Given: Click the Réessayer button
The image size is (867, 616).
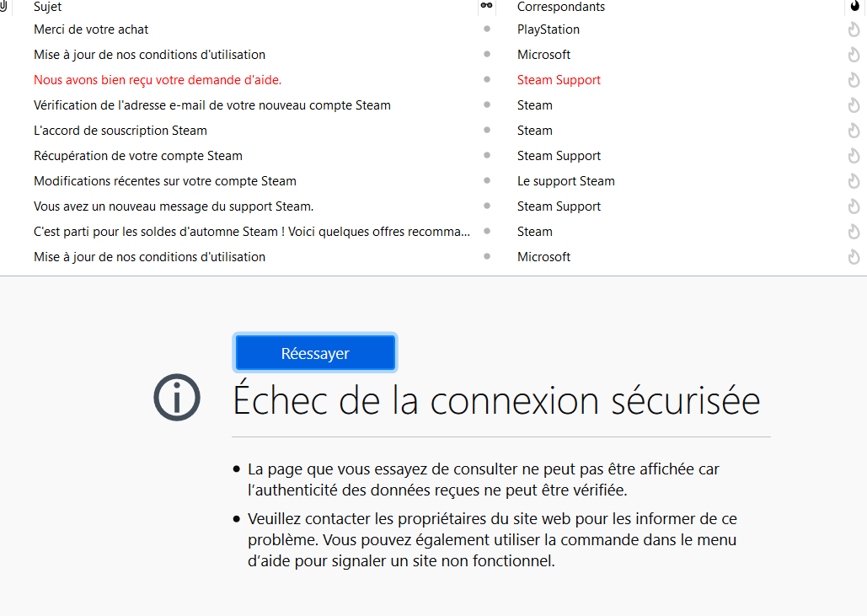Looking at the screenshot, I should [x=315, y=353].
